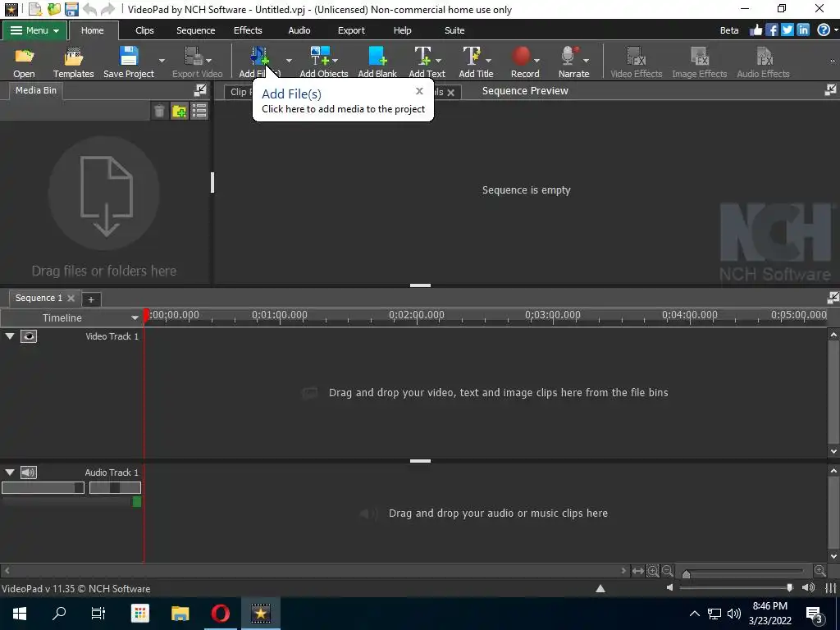Click the Video Effects toolbar icon
This screenshot has width=840, height=630.
(x=636, y=56)
